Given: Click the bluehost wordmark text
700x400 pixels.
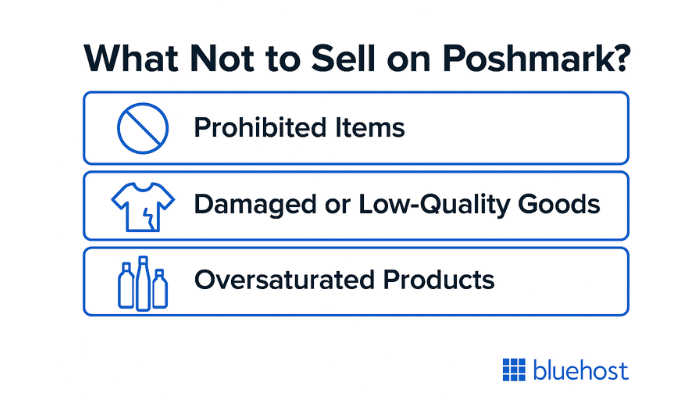Looking at the screenshot, I should (581, 371).
